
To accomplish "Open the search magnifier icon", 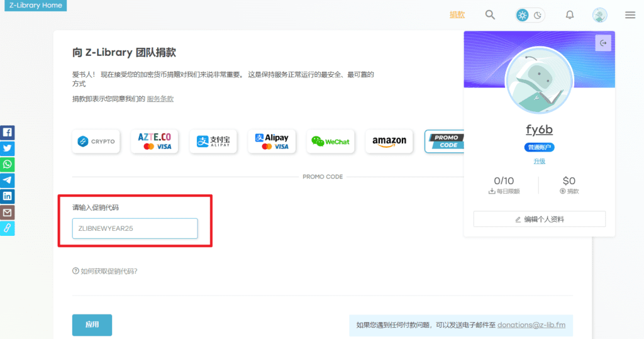I will click(489, 15).
